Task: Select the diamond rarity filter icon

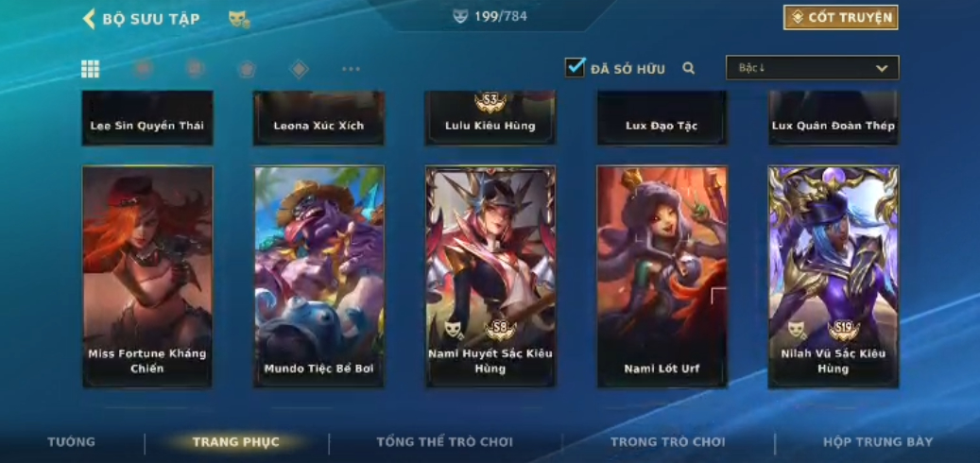Action: (299, 69)
